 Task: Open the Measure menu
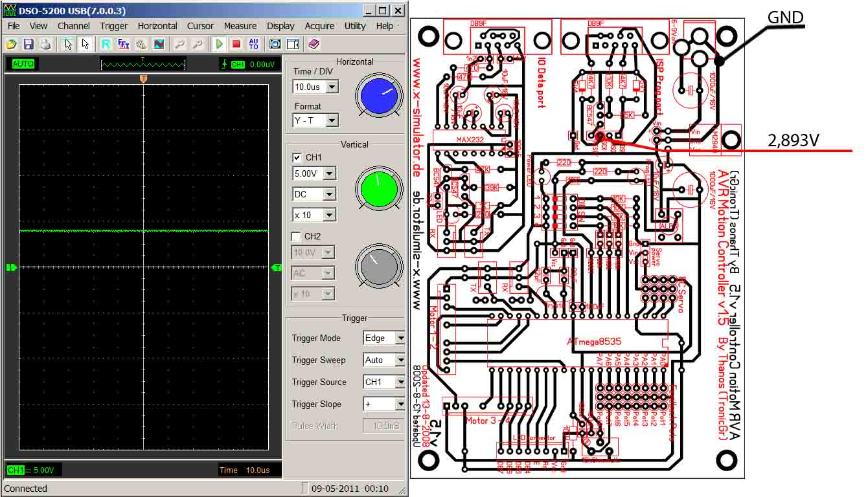click(x=240, y=26)
